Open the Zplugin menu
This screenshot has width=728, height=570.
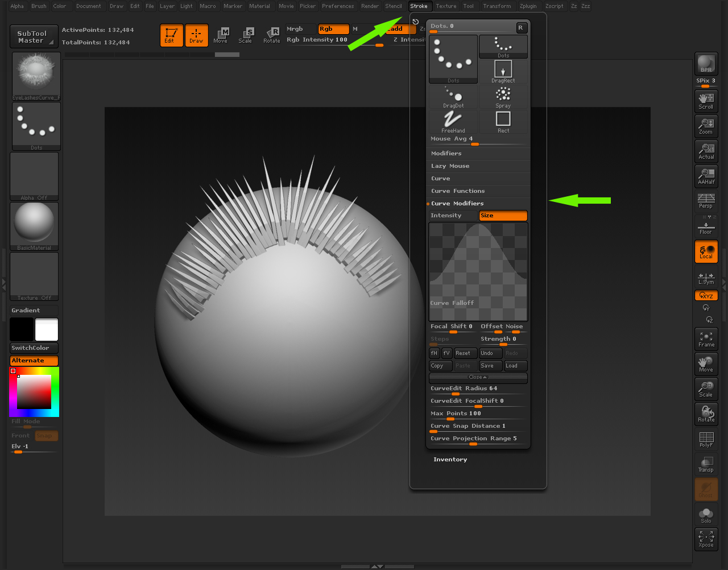coord(528,6)
